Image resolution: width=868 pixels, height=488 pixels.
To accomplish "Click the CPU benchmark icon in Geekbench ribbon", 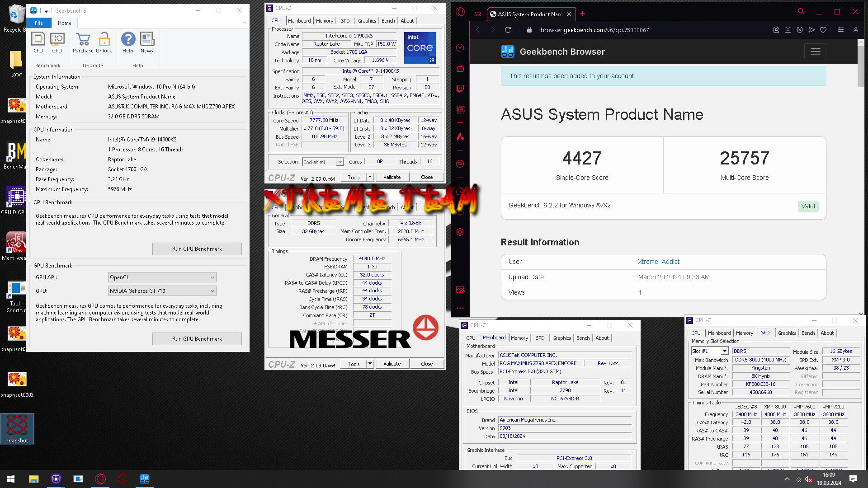I will (38, 43).
